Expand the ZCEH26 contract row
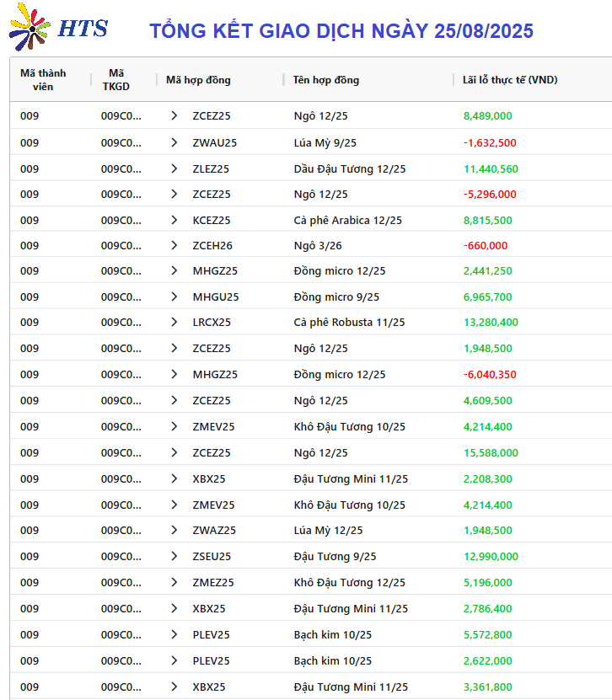Viewport: 612px width, 700px height. pos(174,245)
